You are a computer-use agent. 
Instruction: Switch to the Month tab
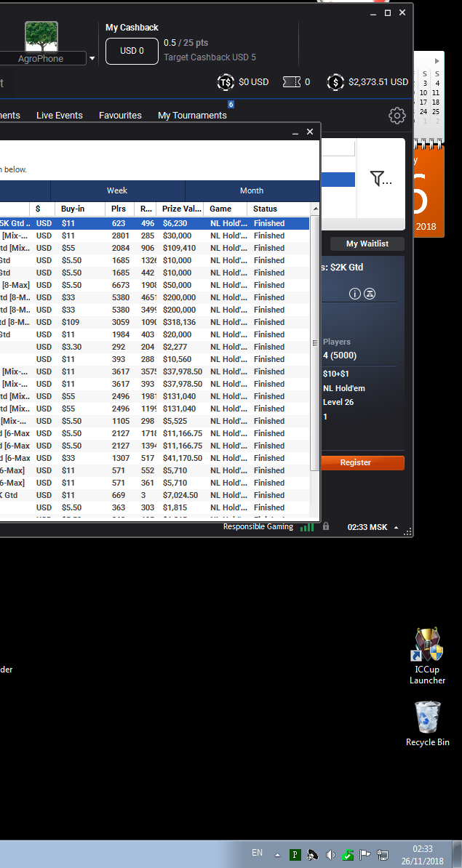[252, 190]
